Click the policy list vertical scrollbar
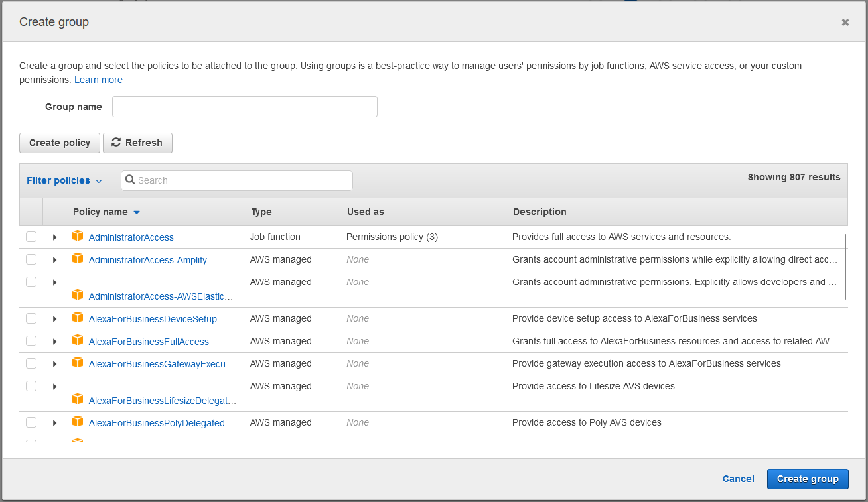Image resolution: width=868 pixels, height=502 pixels. 845,267
